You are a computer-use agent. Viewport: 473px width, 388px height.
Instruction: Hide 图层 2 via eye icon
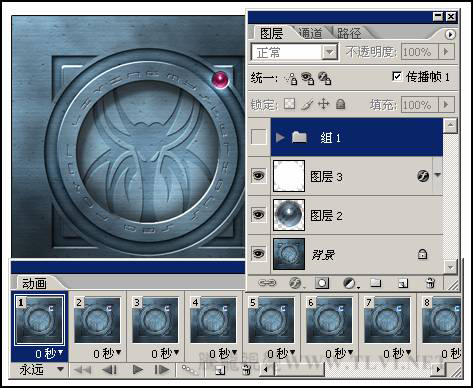coord(259,214)
